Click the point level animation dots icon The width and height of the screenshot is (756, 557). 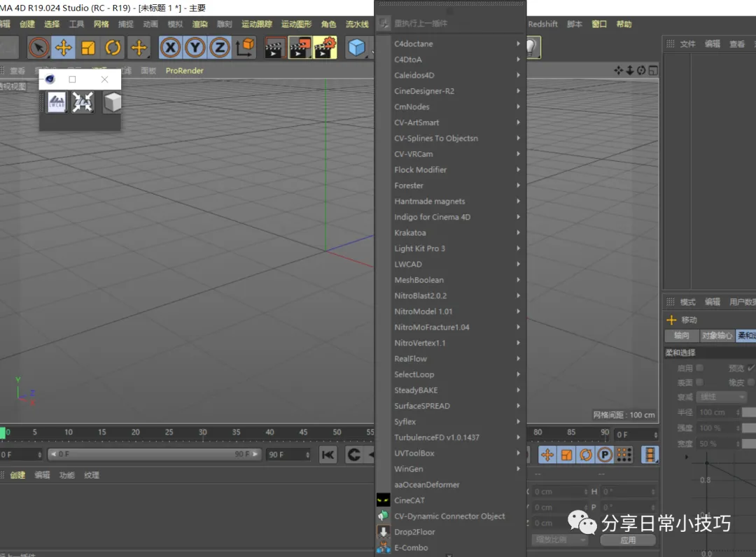click(x=624, y=454)
